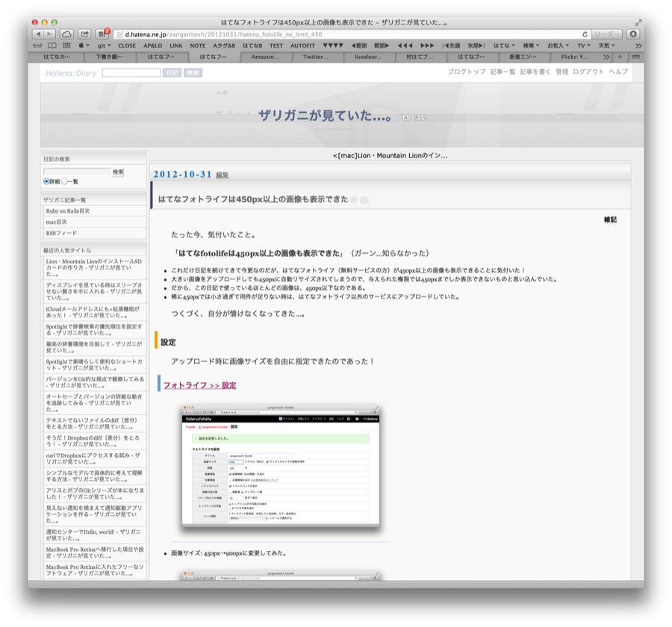Open the Downloads button in the toolbar
This screenshot has width=672, height=627.
click(x=633, y=34)
